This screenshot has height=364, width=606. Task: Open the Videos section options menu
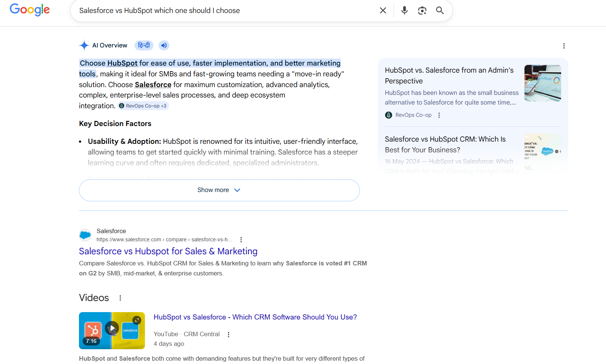tap(120, 298)
